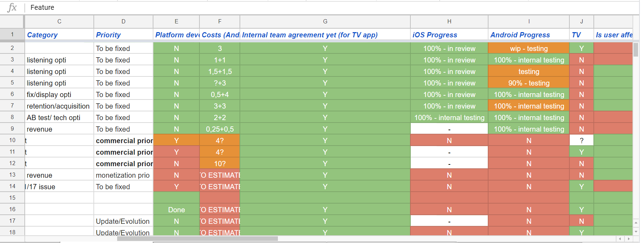Select the column H header labeled iOS Progress
Image resolution: width=644 pixels, height=243 pixels.
[449, 21]
